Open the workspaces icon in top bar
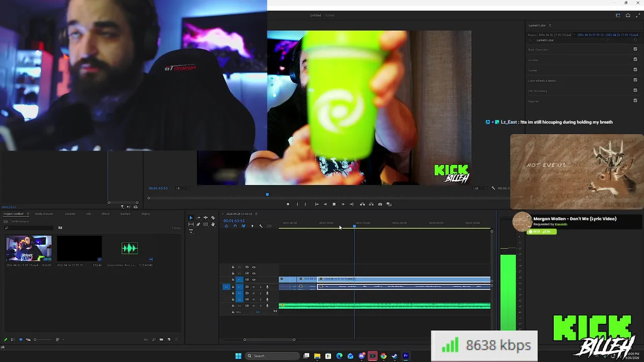The width and height of the screenshot is (644, 362). click(x=618, y=15)
